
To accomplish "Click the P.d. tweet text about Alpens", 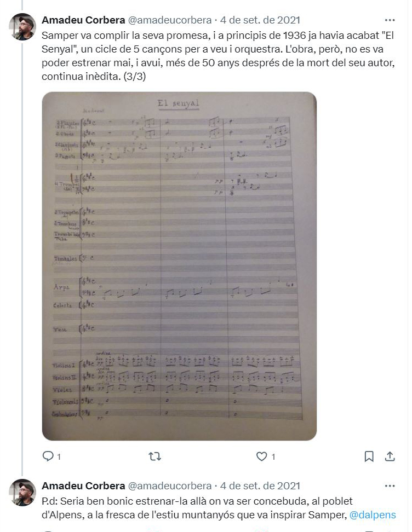I will 219,508.
